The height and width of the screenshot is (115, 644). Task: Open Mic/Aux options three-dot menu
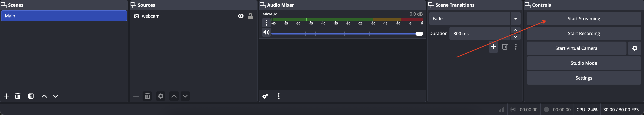[x=266, y=23]
